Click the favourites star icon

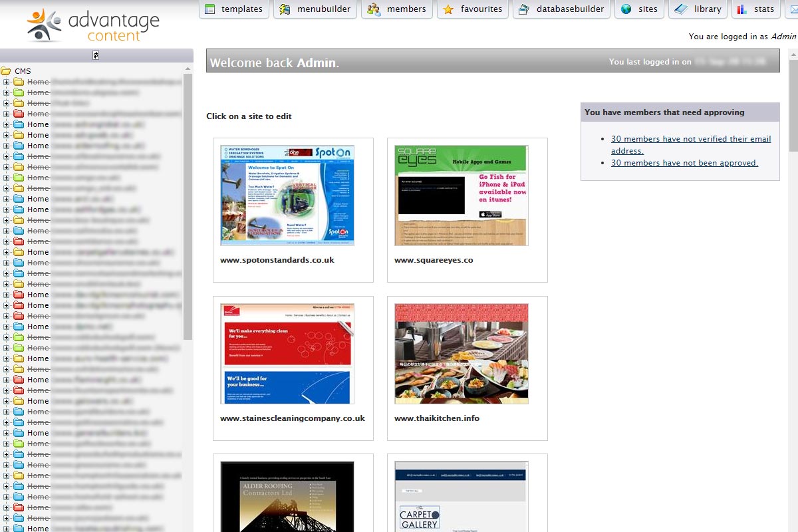tap(449, 9)
